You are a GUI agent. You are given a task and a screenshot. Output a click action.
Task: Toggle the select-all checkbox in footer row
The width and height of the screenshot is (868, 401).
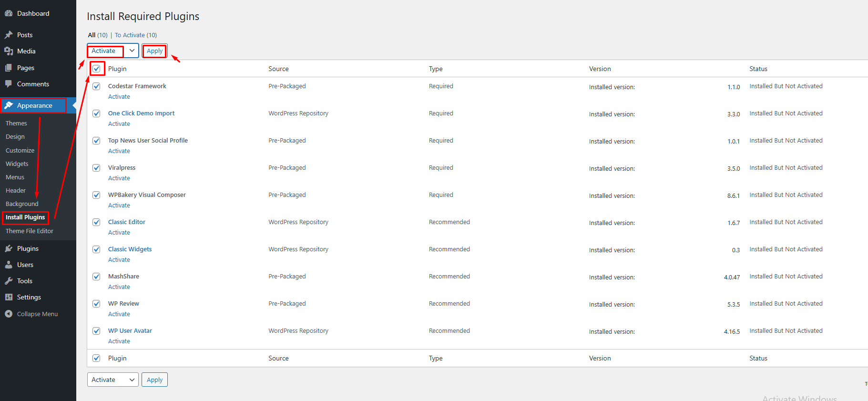[96, 358]
